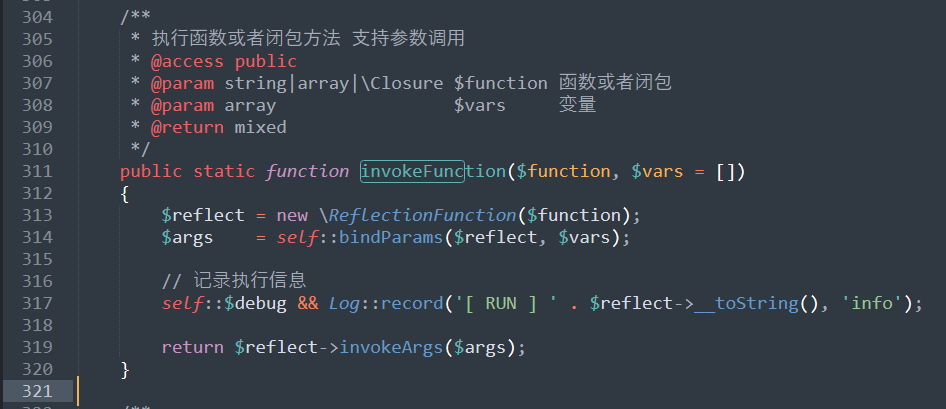Click the highlighted invokeFunction method name
This screenshot has width=946, height=409.
coord(432,171)
